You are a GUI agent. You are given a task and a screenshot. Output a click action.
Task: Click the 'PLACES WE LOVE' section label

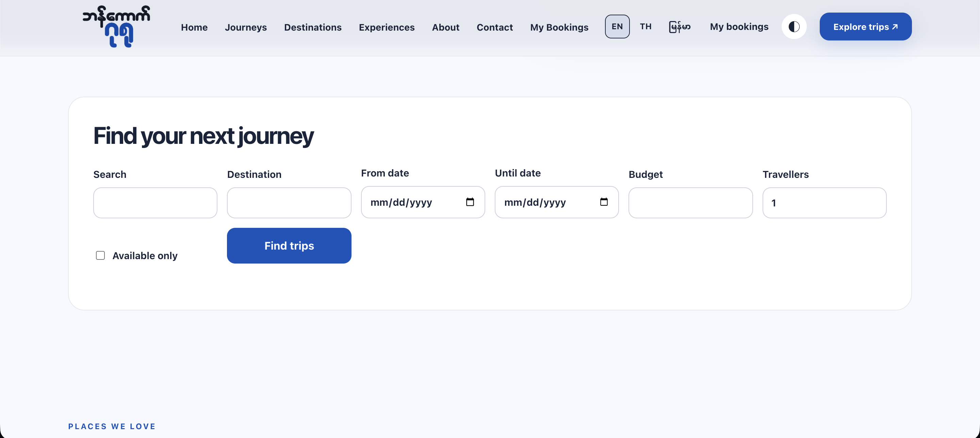tap(112, 426)
